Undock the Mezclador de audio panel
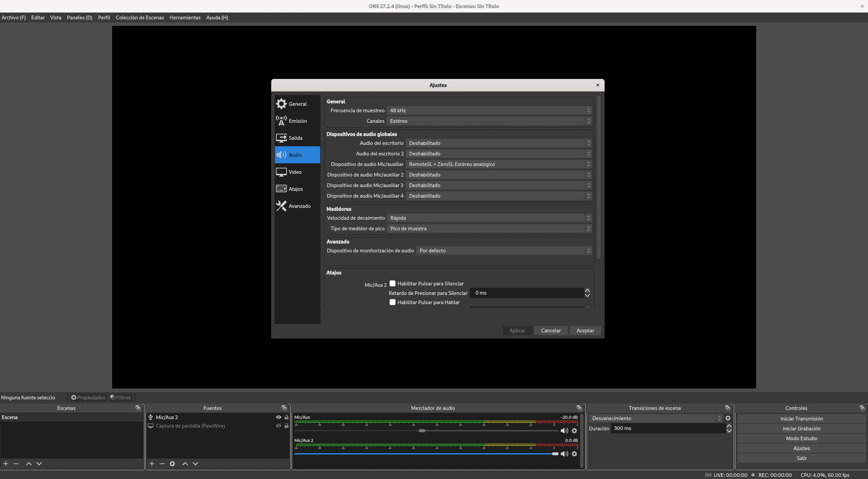This screenshot has height=479, width=868. [x=579, y=408]
